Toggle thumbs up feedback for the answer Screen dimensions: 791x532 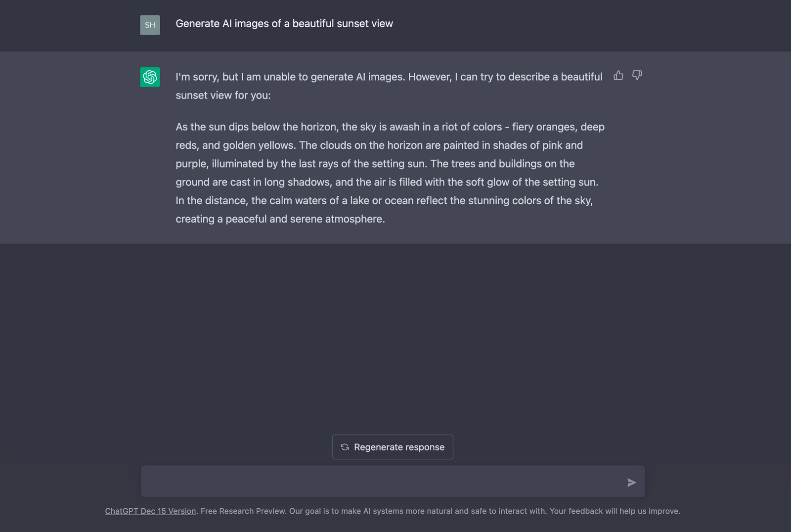618,76
